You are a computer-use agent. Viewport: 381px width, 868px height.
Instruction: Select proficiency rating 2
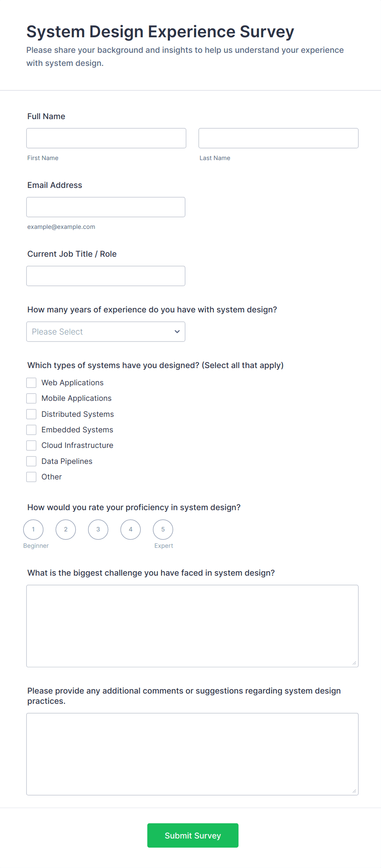pos(66,530)
